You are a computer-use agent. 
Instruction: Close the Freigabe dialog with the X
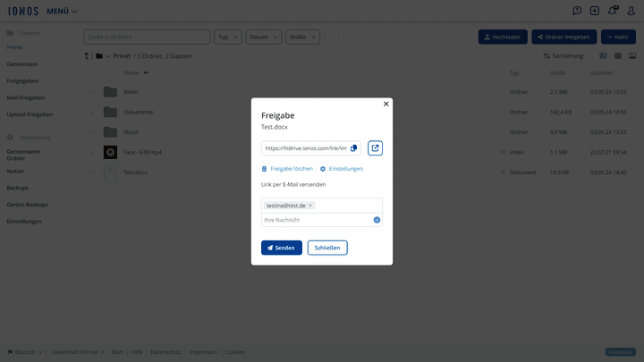[386, 104]
